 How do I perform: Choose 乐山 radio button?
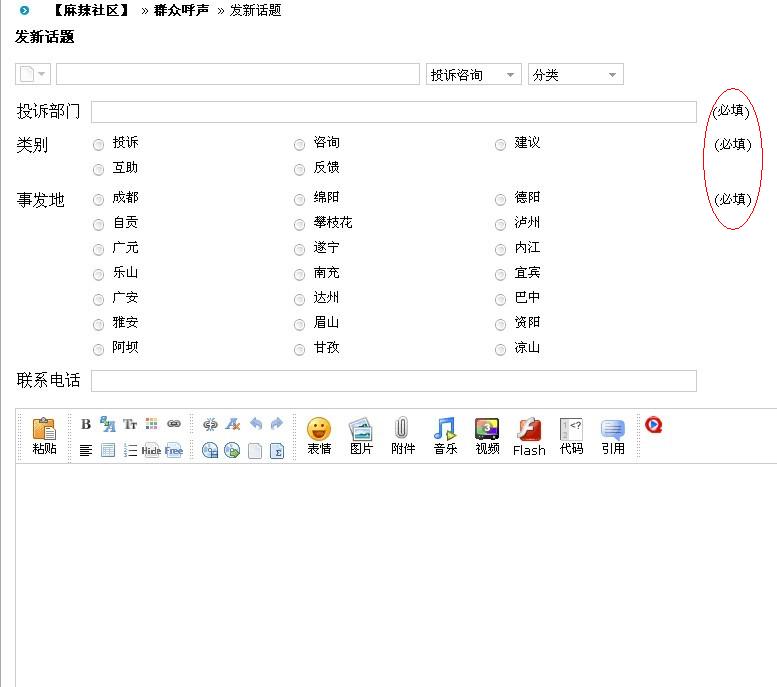(x=99, y=274)
